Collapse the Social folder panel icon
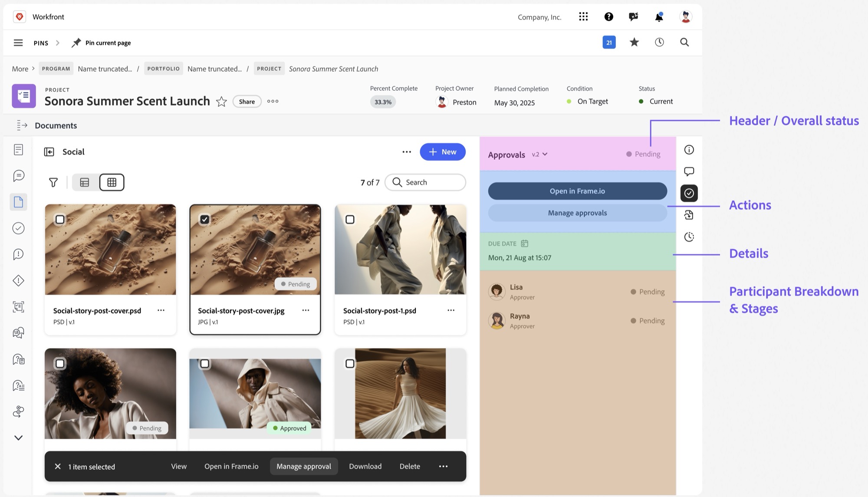 49,152
